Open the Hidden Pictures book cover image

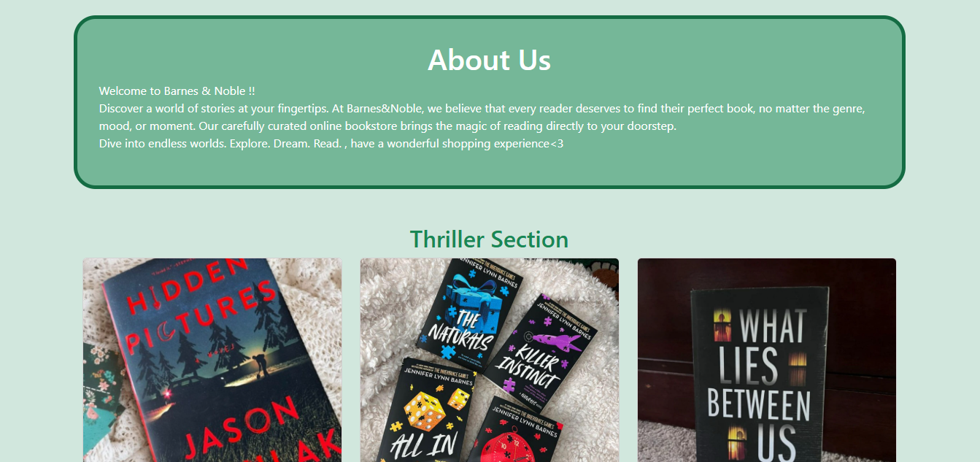[x=212, y=360]
